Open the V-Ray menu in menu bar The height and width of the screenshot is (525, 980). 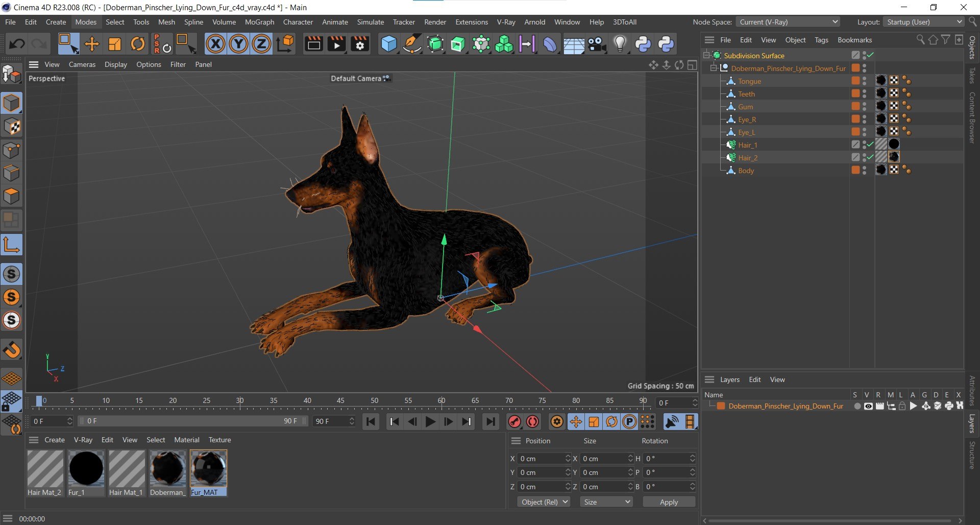506,22
